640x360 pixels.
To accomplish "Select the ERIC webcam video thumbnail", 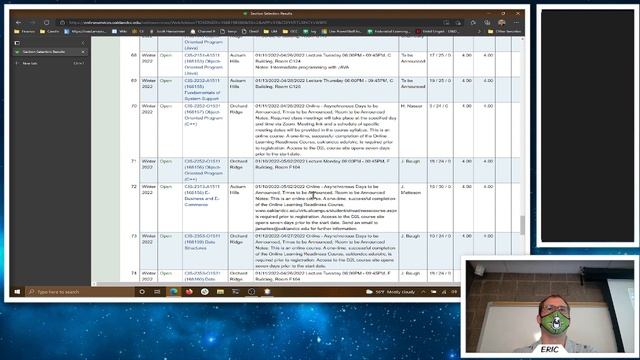I will point(549,306).
